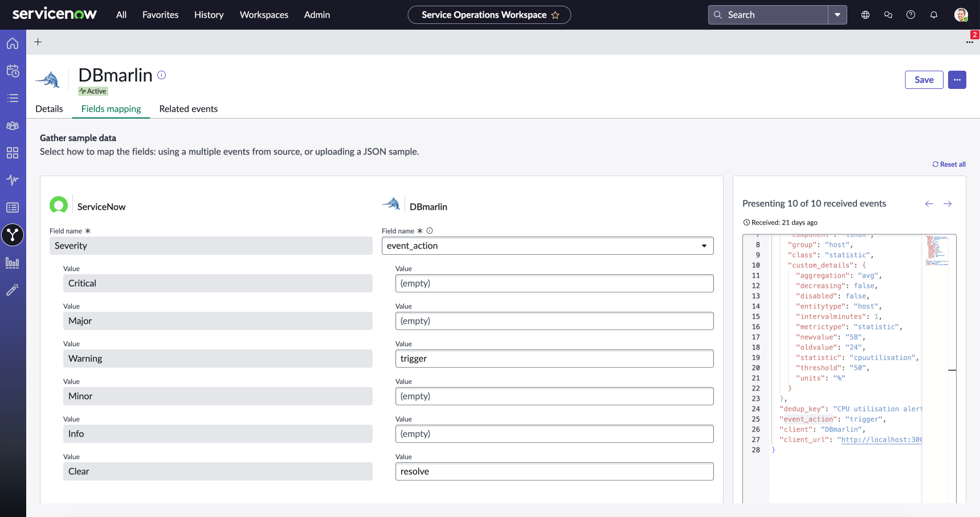Click the ServiceNow logo
Image resolution: width=980 pixels, height=517 pixels.
[x=55, y=14]
